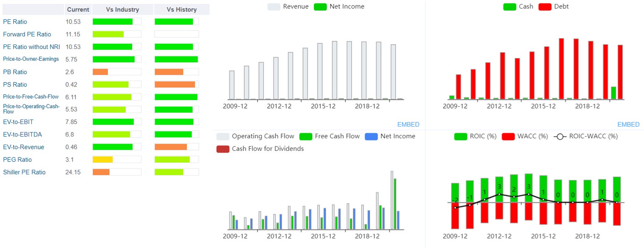644x248 pixels.
Task: Click EMBED under the Cash Debt chart
Action: (629, 124)
